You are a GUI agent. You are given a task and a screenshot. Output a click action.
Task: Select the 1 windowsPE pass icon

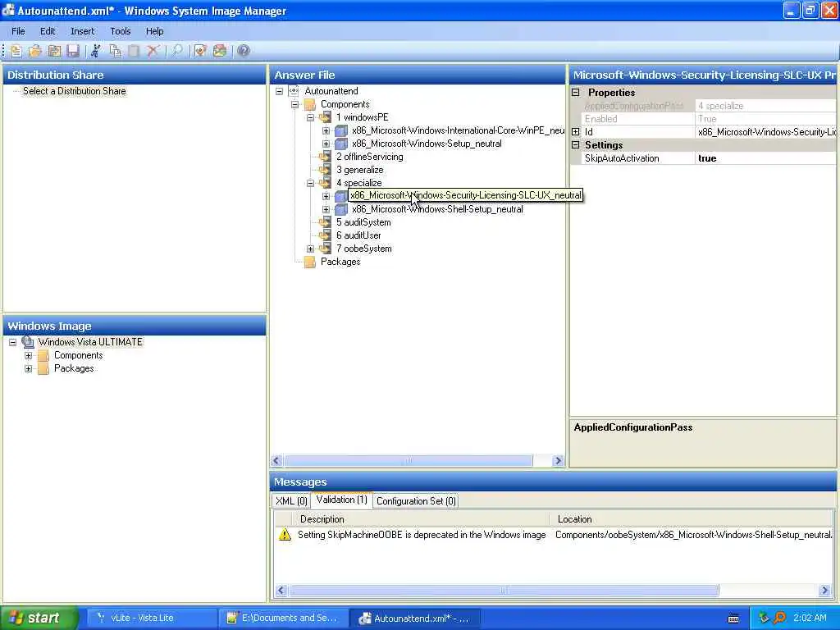(x=325, y=117)
